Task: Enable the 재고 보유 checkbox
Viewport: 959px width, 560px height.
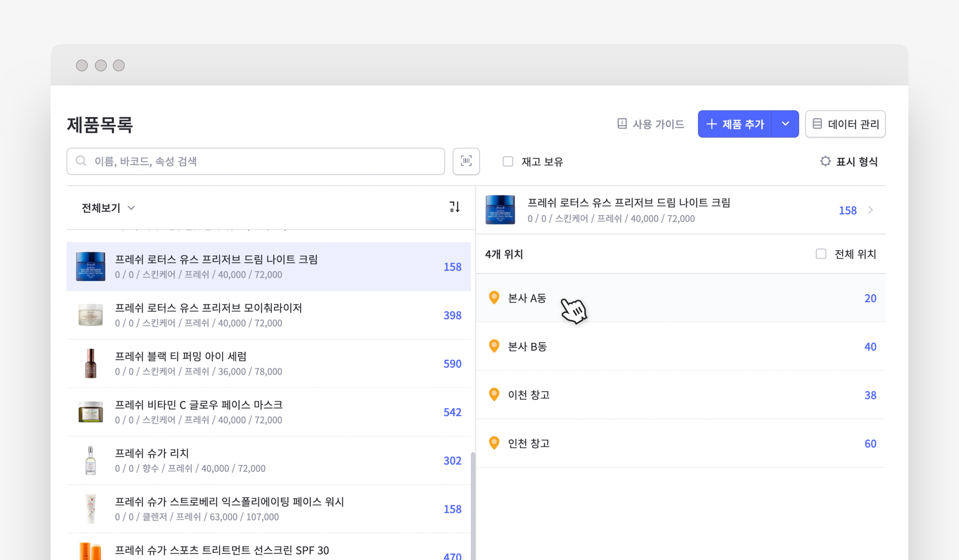Action: 508,162
